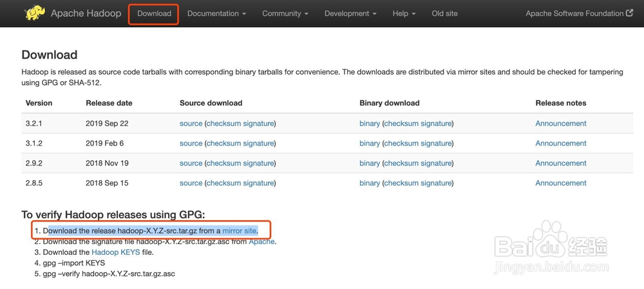This screenshot has height=289, width=644.
Task: Click the 2019 Sep 22 release date
Action: coord(107,124)
